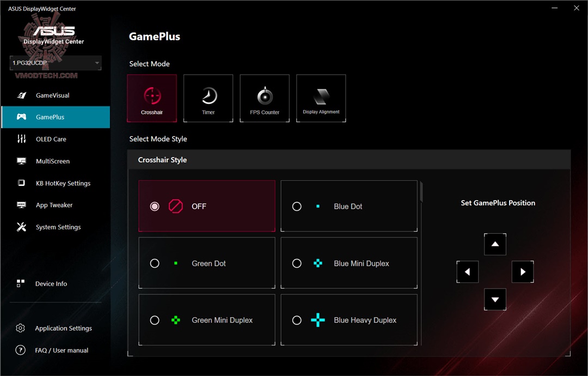Click the red OFF prohibition icon
The height and width of the screenshot is (376, 588).
pos(175,206)
